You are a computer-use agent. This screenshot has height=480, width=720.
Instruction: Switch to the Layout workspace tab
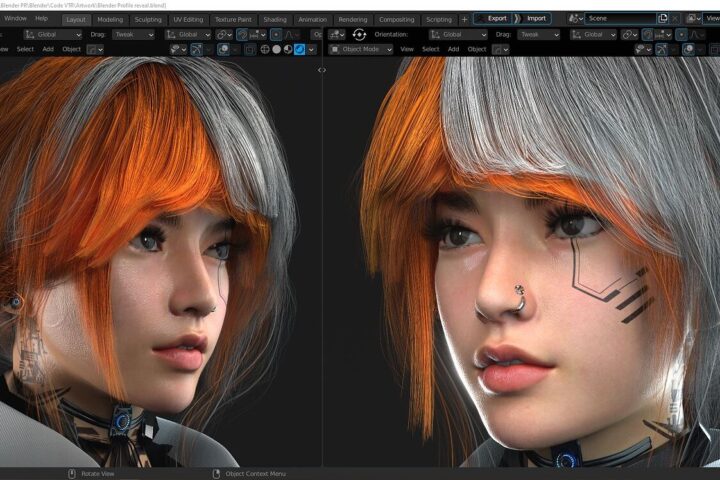tap(76, 19)
